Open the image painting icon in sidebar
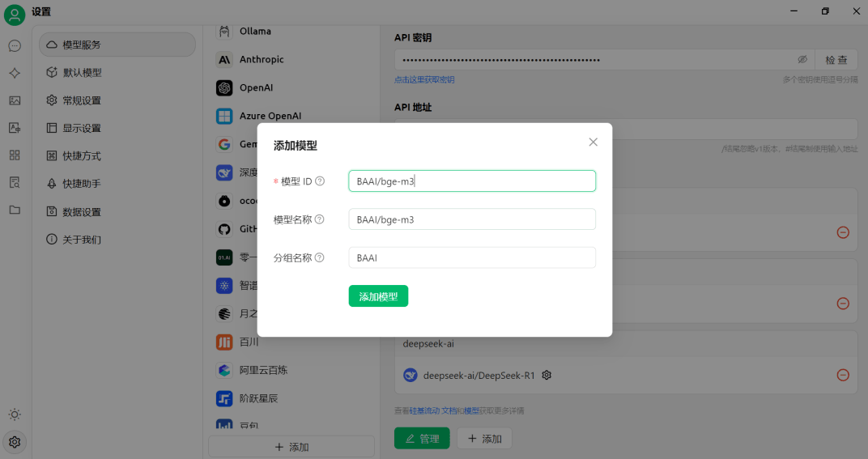 coord(15,100)
